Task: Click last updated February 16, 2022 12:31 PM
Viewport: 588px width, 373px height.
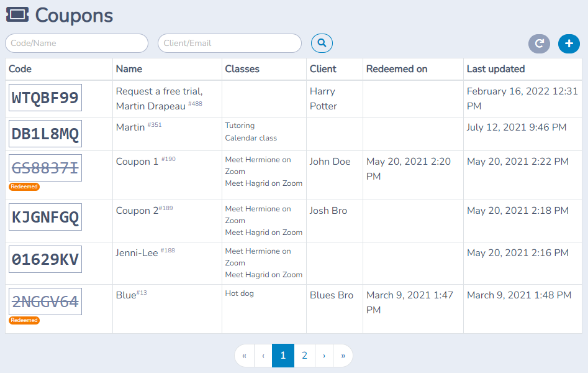Action: tap(522, 99)
